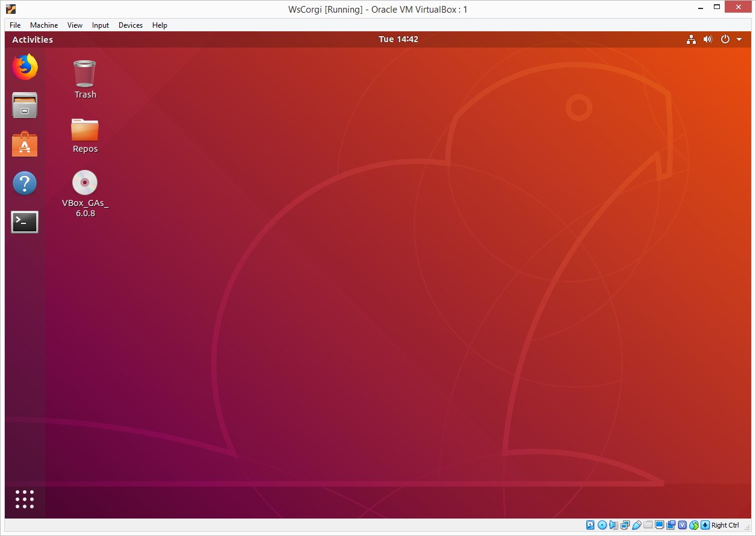756x536 pixels.
Task: Click the keyboard capture indicator in the statusbar
Action: [705, 525]
